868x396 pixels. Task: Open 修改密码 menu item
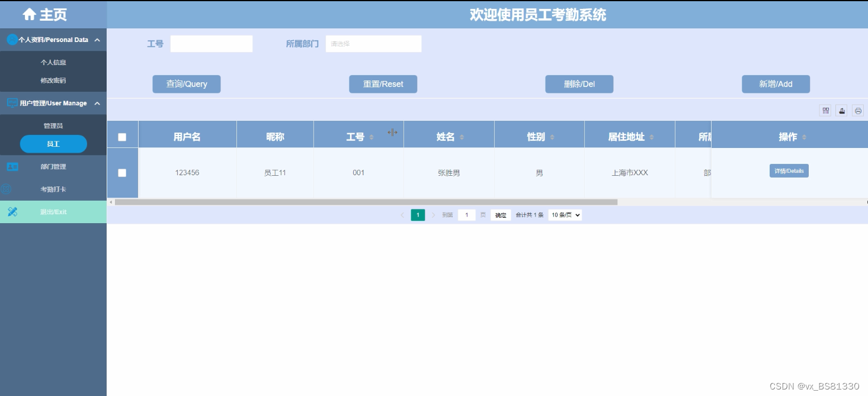pos(53,81)
